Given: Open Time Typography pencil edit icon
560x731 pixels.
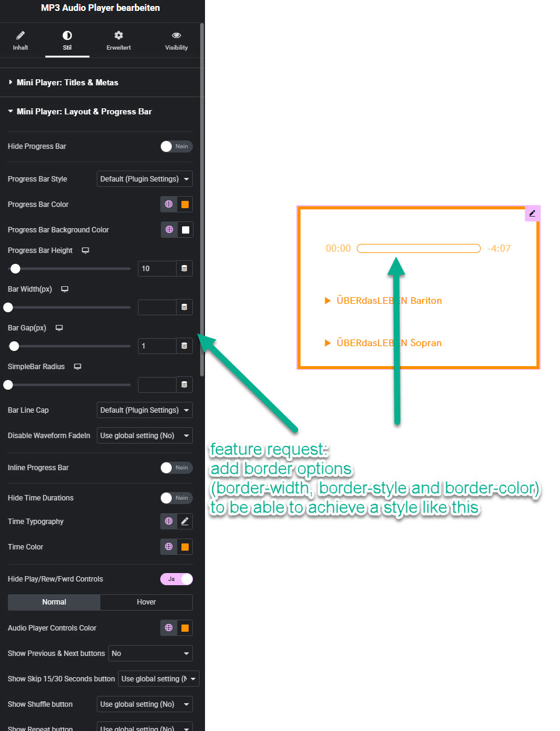Looking at the screenshot, I should click(x=185, y=522).
